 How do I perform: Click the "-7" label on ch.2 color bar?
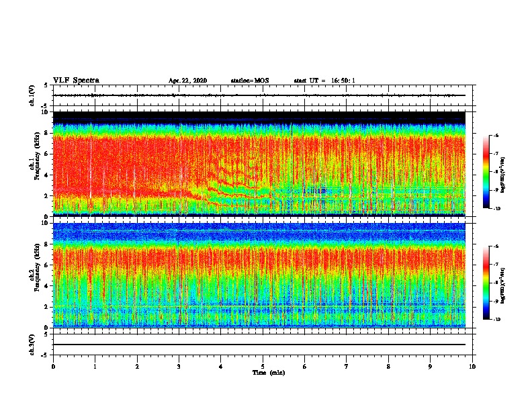(496, 265)
